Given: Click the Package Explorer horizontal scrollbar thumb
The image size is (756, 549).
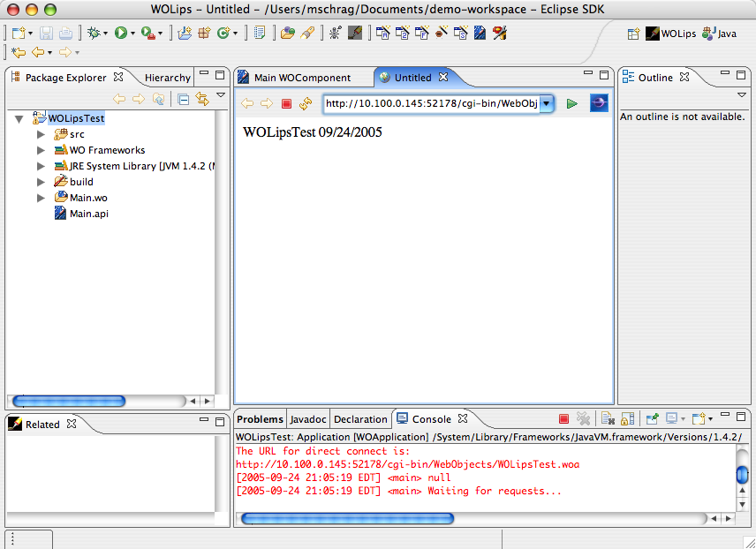Looking at the screenshot, I should pos(69,401).
